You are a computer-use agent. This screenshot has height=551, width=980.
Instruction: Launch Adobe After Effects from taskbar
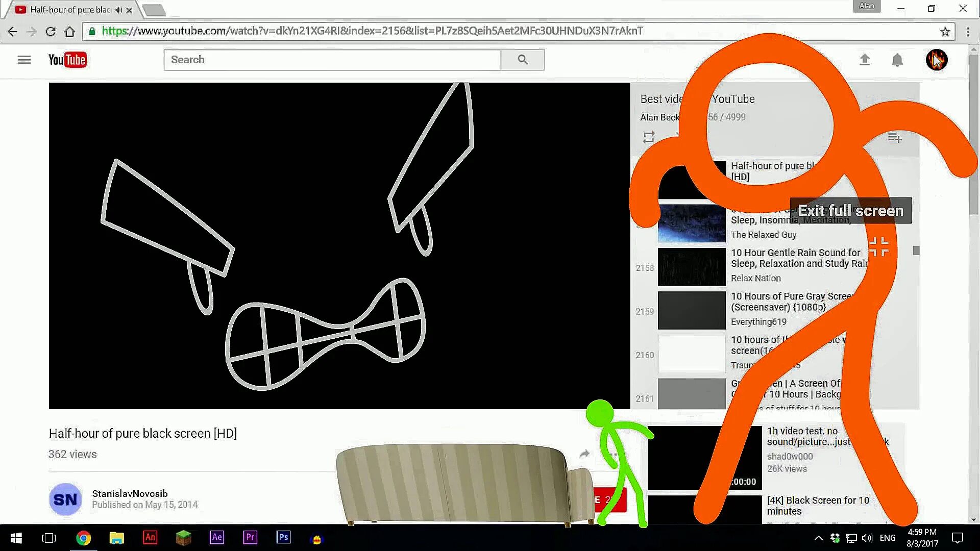(217, 537)
